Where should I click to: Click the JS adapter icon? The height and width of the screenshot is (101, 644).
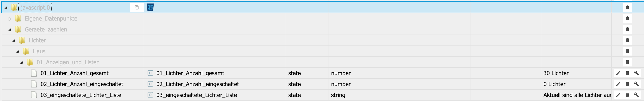click(150, 7)
